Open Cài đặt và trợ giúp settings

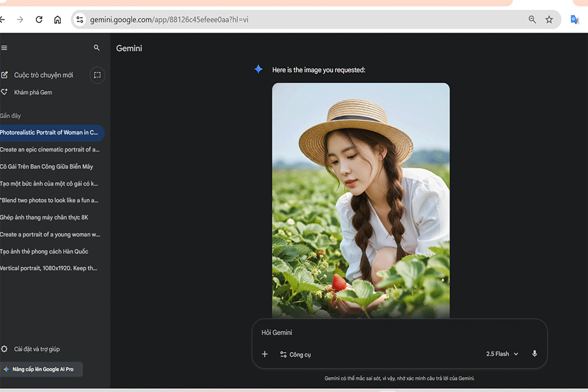click(x=37, y=349)
